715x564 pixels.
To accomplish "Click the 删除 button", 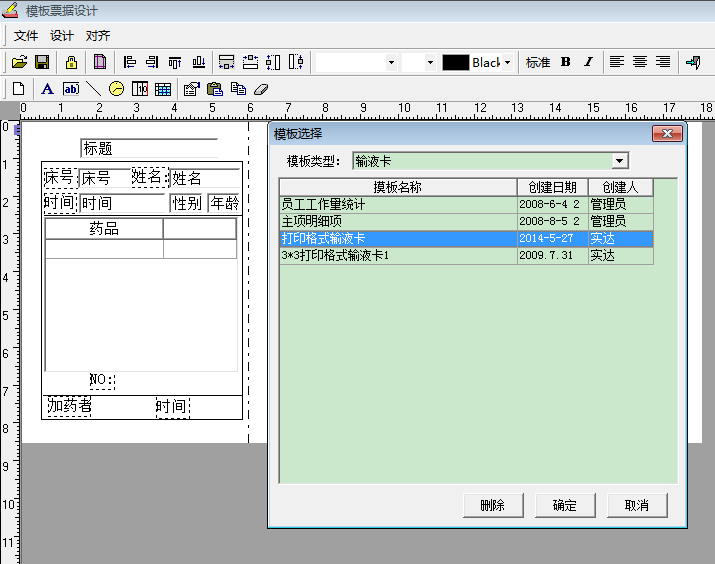I will click(493, 505).
